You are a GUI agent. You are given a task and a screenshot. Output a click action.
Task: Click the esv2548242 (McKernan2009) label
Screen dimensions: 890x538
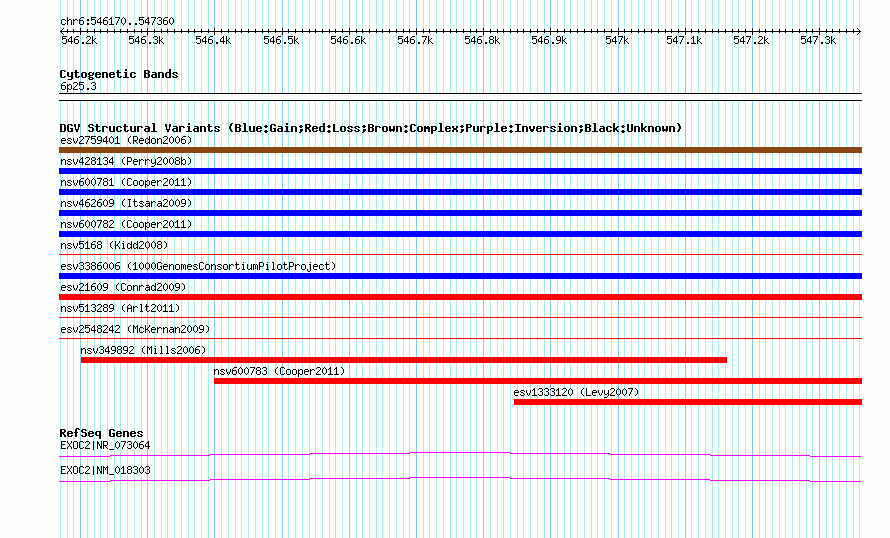click(x=135, y=329)
